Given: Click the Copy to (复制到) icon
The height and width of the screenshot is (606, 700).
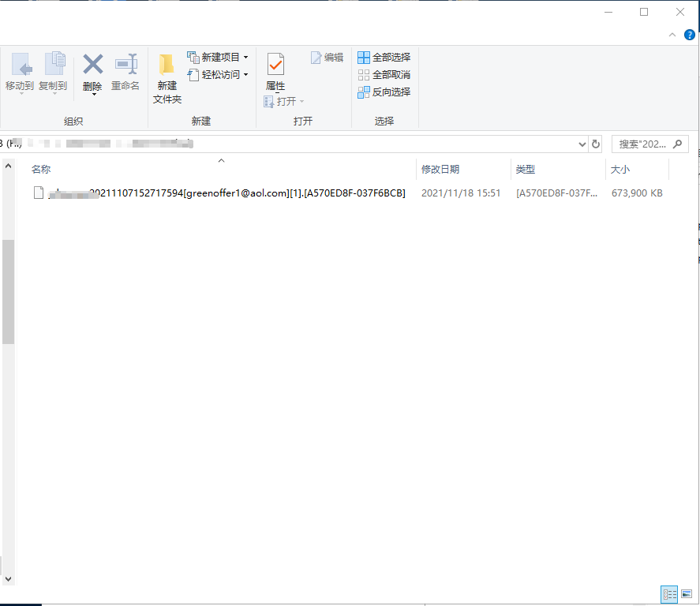Looking at the screenshot, I should (x=54, y=65).
